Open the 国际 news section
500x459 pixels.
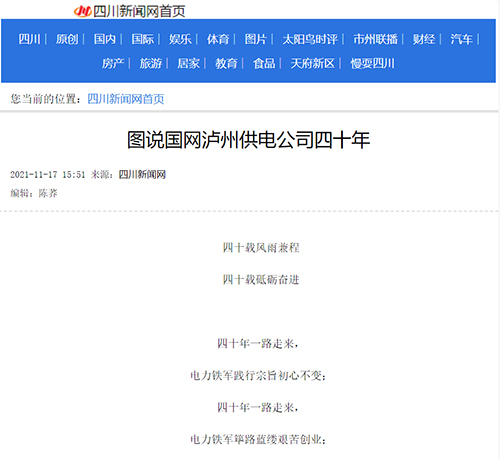pos(143,39)
